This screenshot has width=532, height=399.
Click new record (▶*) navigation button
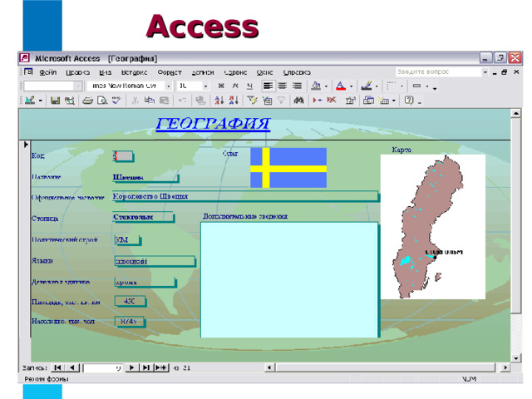(x=161, y=367)
